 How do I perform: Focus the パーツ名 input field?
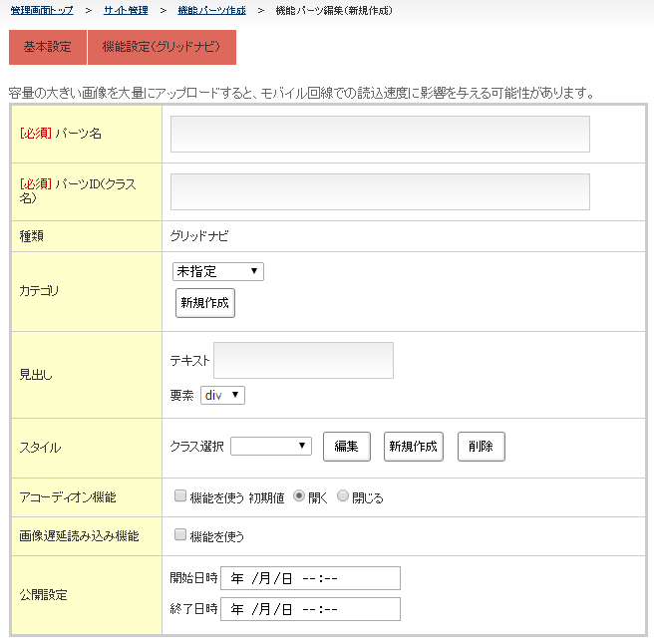(x=380, y=134)
